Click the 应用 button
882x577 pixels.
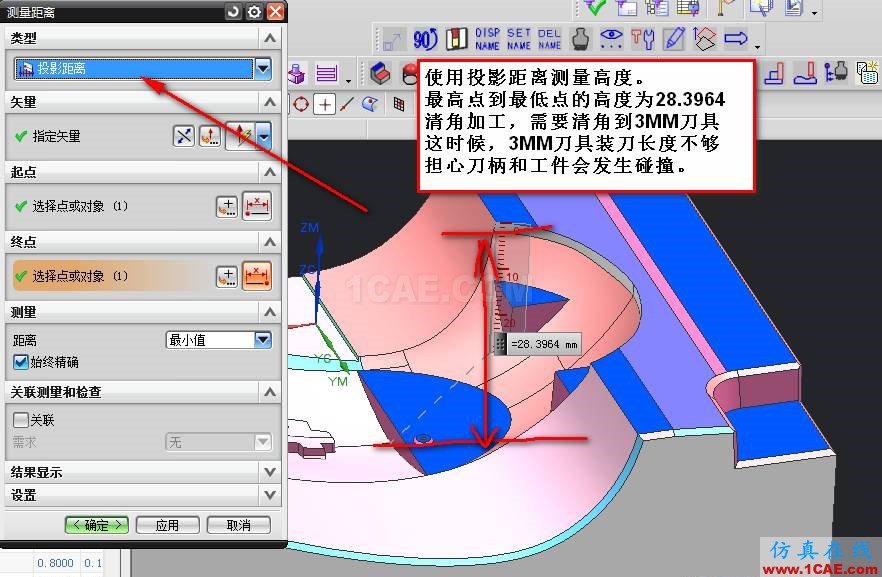167,525
